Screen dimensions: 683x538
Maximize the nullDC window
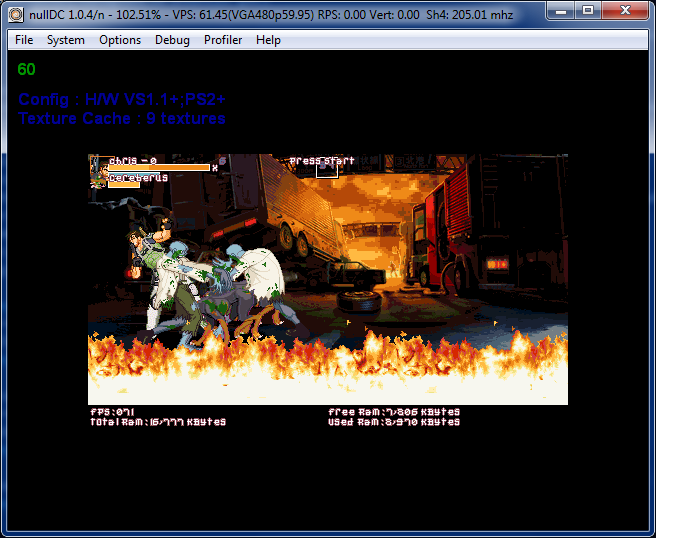point(588,10)
